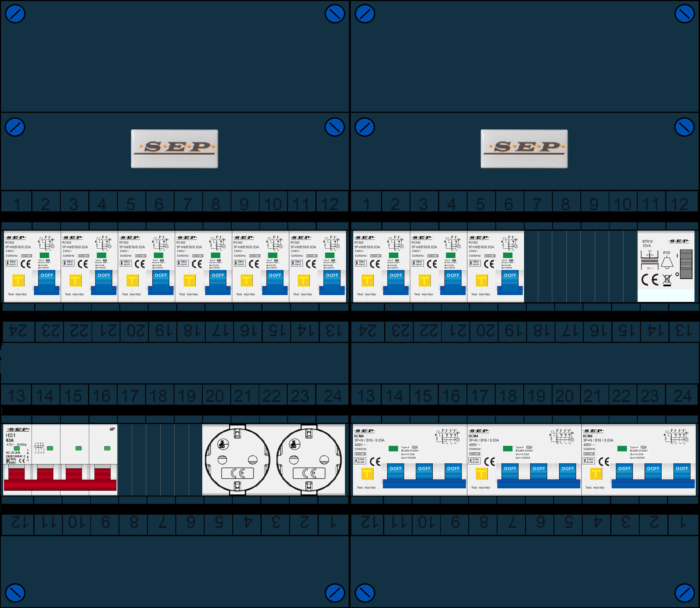Click the green indicator on the second RCM4 breaker
Image resolution: width=700 pixels, height=608 pixels.
[x=508, y=449]
